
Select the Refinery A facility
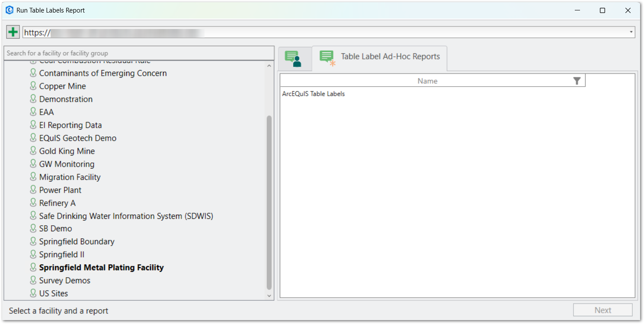(58, 203)
